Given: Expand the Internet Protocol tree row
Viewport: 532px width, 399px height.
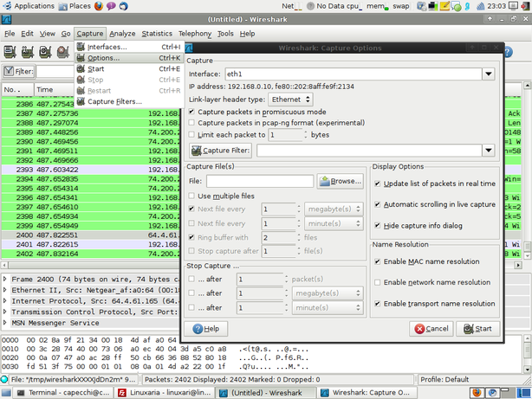Looking at the screenshot, I should pyautogui.click(x=4, y=300).
